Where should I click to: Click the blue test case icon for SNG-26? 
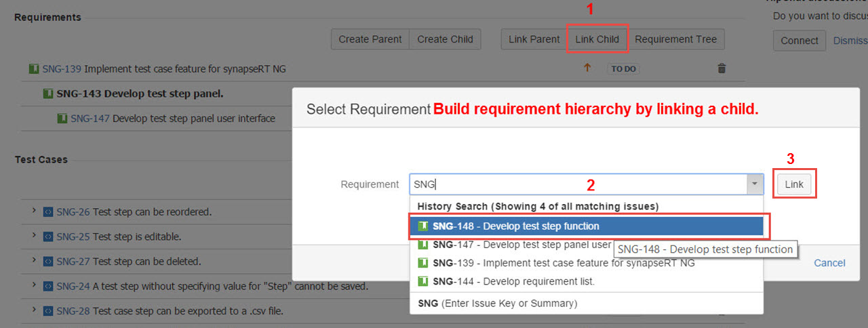click(48, 212)
